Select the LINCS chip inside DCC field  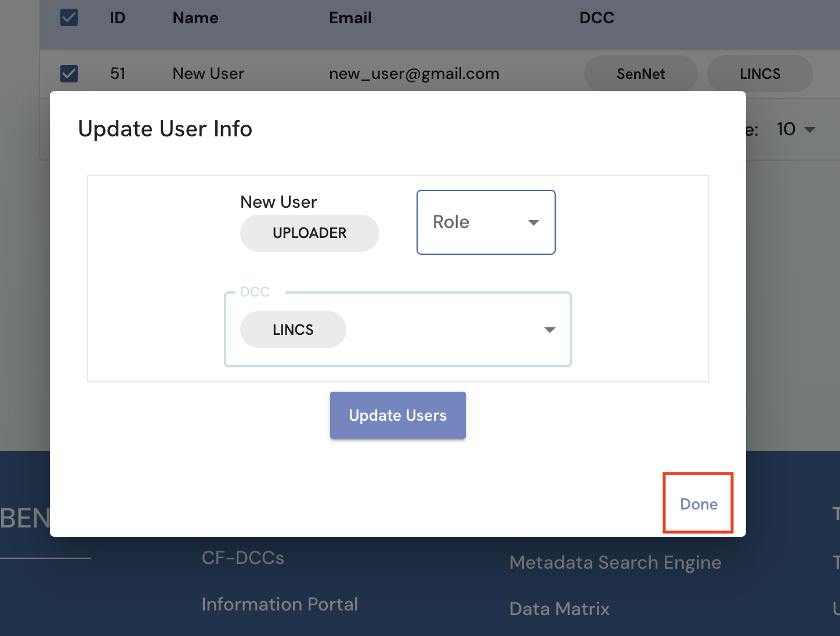coord(293,330)
